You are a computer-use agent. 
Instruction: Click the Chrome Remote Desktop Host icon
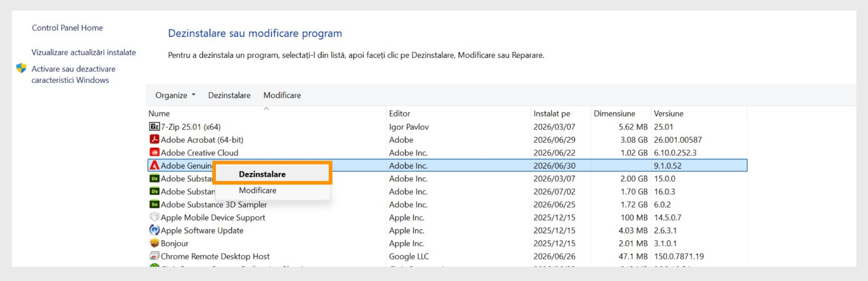tap(154, 256)
